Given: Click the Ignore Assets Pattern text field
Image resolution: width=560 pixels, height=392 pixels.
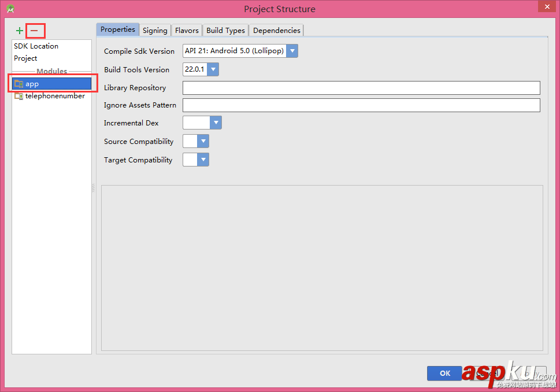Looking at the screenshot, I should click(x=361, y=105).
